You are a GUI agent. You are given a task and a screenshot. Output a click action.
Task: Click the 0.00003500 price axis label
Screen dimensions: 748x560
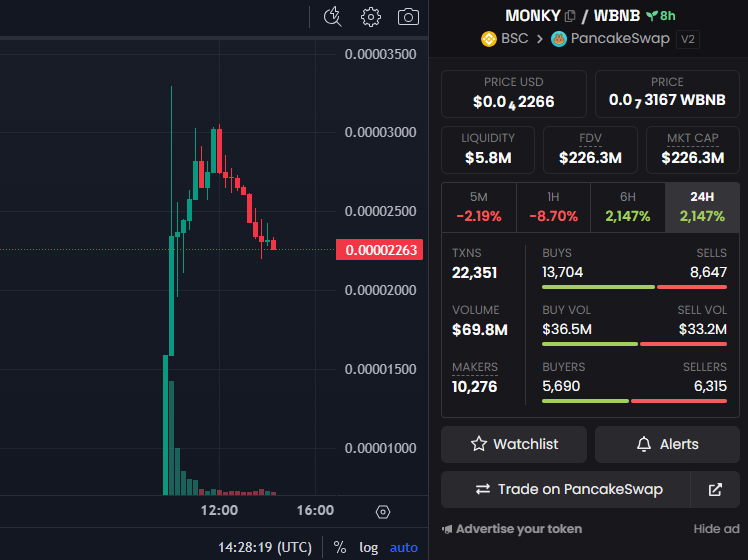pyautogui.click(x=381, y=54)
